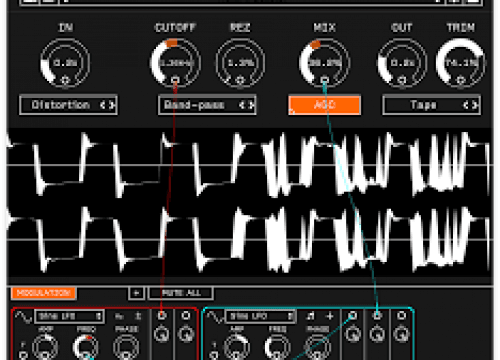Click Band-pass selector left arrow
This screenshot has width=500, height=360.
[242, 105]
